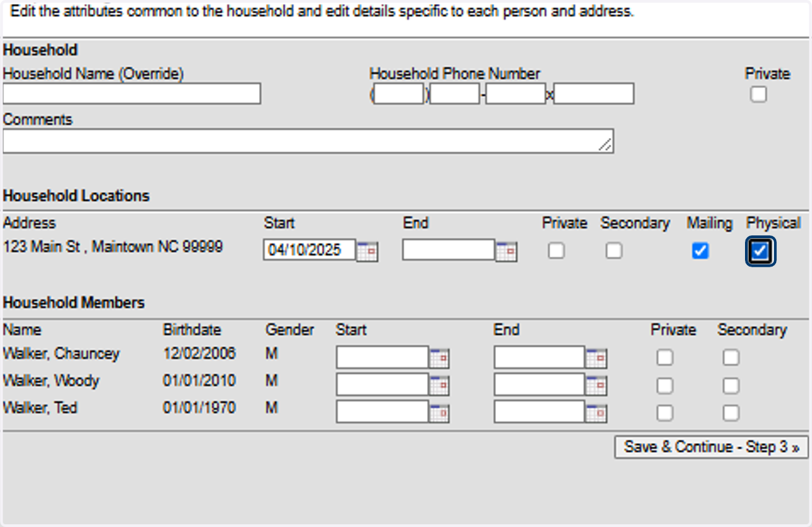Focus the Household Name (Override) field
Screen dimensions: 812x527
coord(131,94)
